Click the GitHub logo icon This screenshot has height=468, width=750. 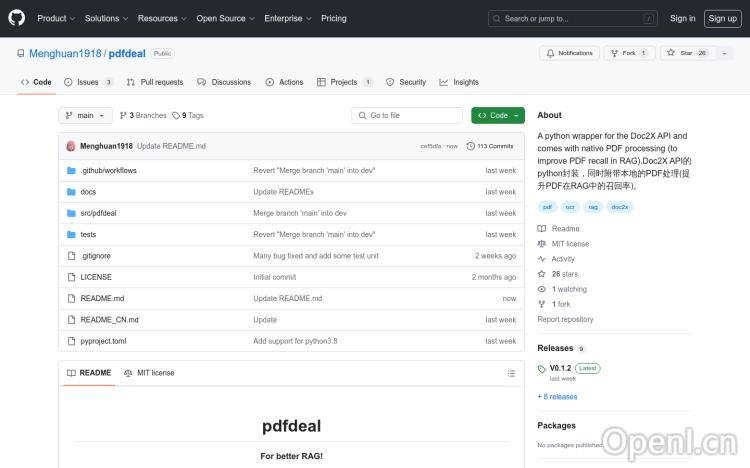point(17,18)
